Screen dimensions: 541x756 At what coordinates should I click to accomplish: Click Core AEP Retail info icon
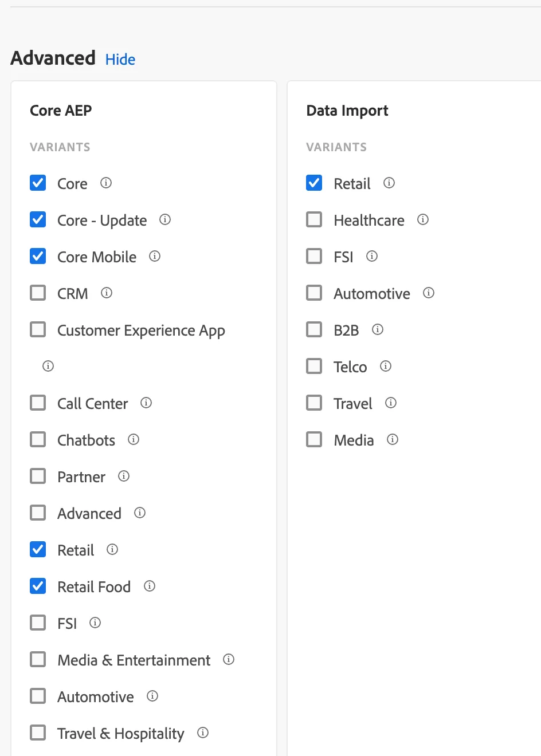click(112, 549)
